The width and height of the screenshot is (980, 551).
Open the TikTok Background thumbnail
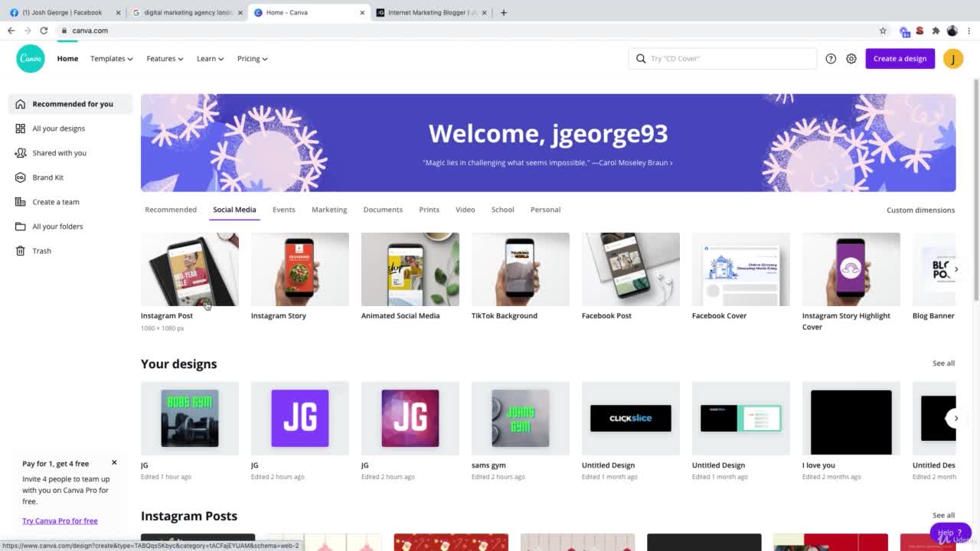tap(521, 269)
